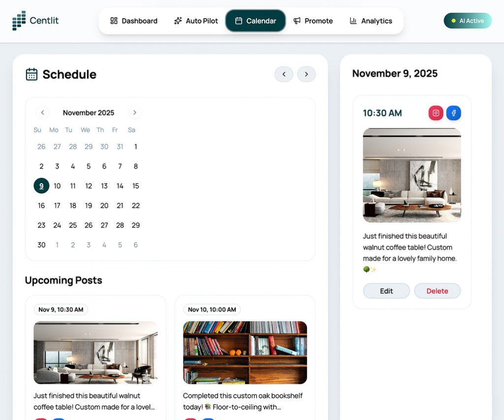Open the Facebook icon on the 10:30 AM post
Screen dimensions: 504x420
point(453,113)
